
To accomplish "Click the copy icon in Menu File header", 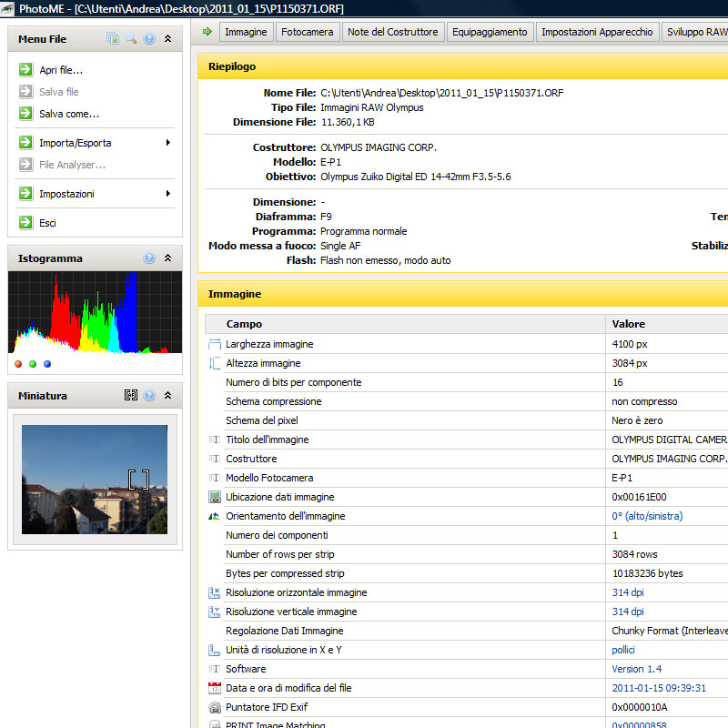I will point(113,39).
